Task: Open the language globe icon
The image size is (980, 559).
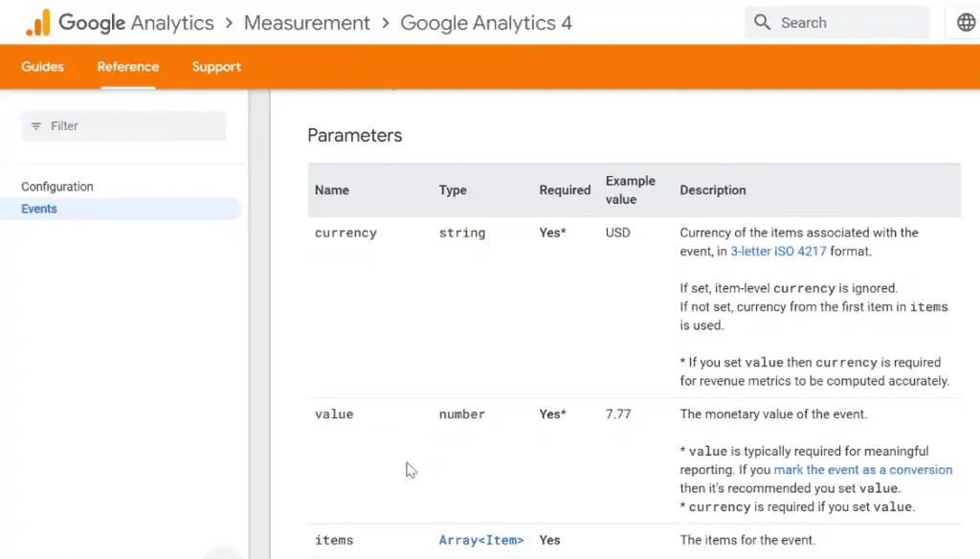Action: coord(966,23)
